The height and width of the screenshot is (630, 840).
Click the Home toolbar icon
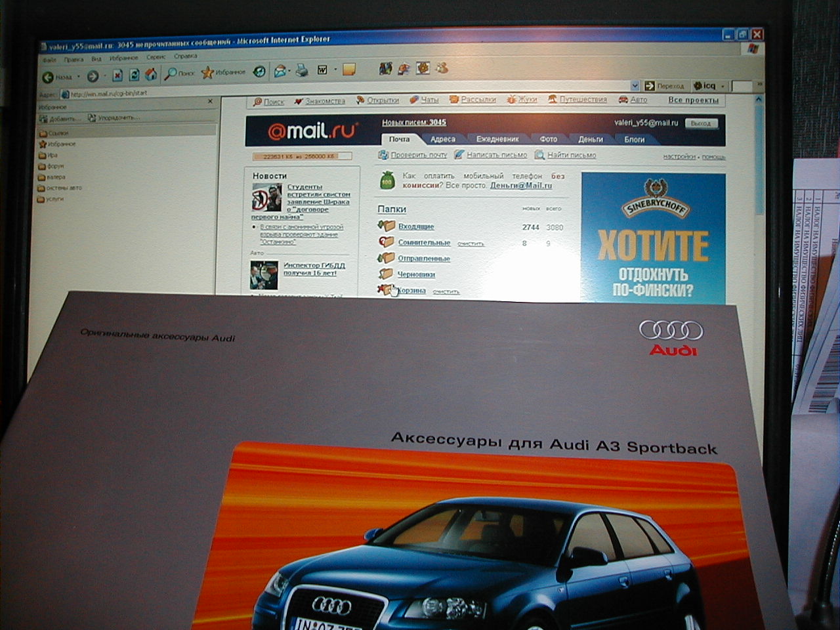click(x=151, y=74)
